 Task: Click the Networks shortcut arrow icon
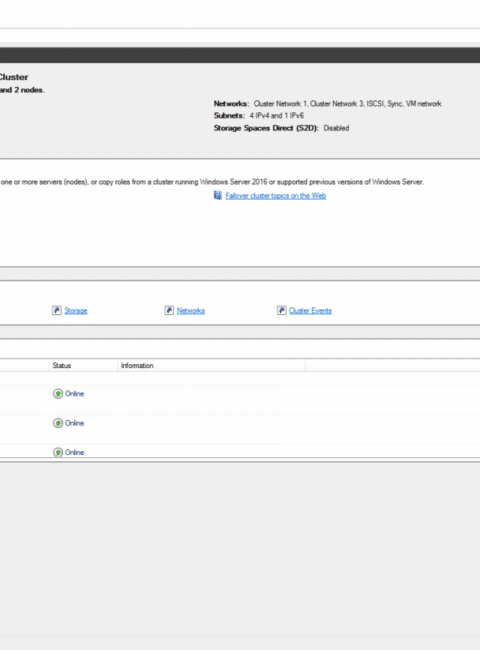click(169, 310)
